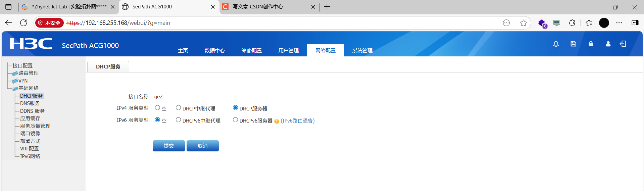Open browser settings ellipsis menu
Viewport: 644px width, 191px height.
[619, 23]
